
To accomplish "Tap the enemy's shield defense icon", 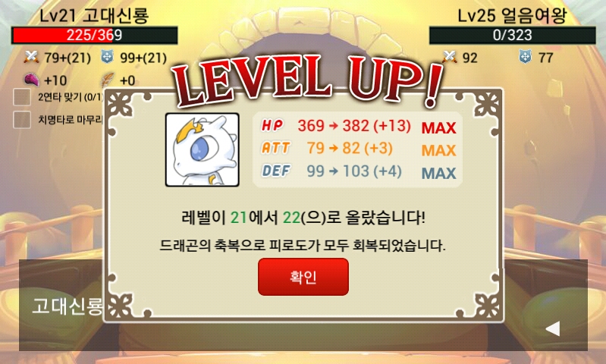I will click(526, 57).
